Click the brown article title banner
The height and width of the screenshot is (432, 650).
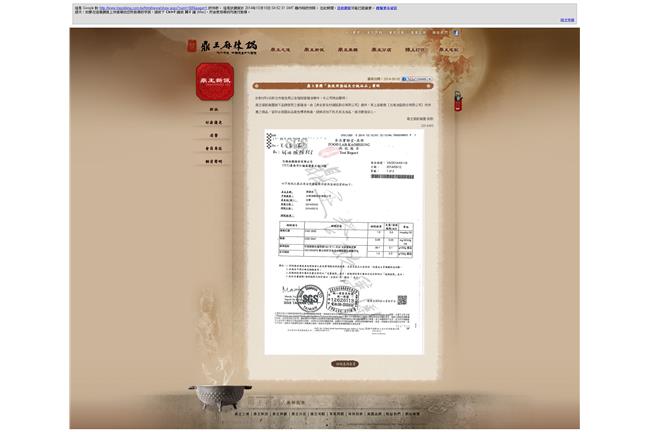coord(343,86)
